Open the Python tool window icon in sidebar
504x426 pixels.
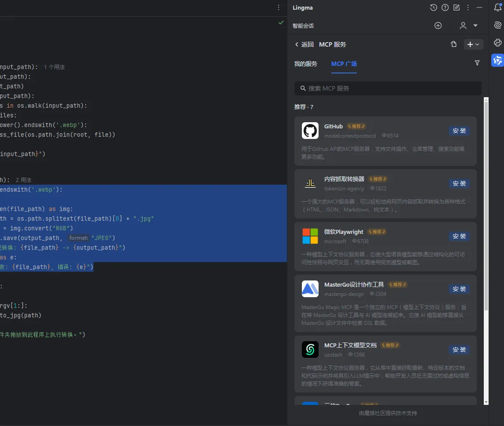497,43
